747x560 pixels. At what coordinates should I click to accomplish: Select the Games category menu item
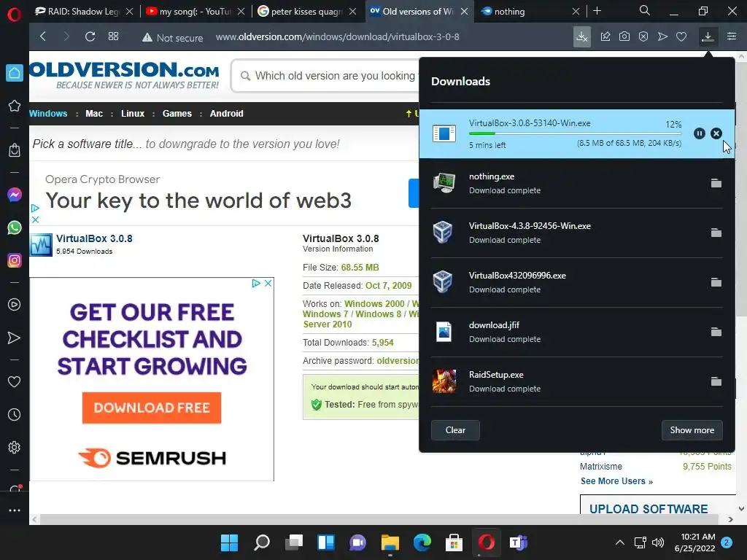(177, 113)
